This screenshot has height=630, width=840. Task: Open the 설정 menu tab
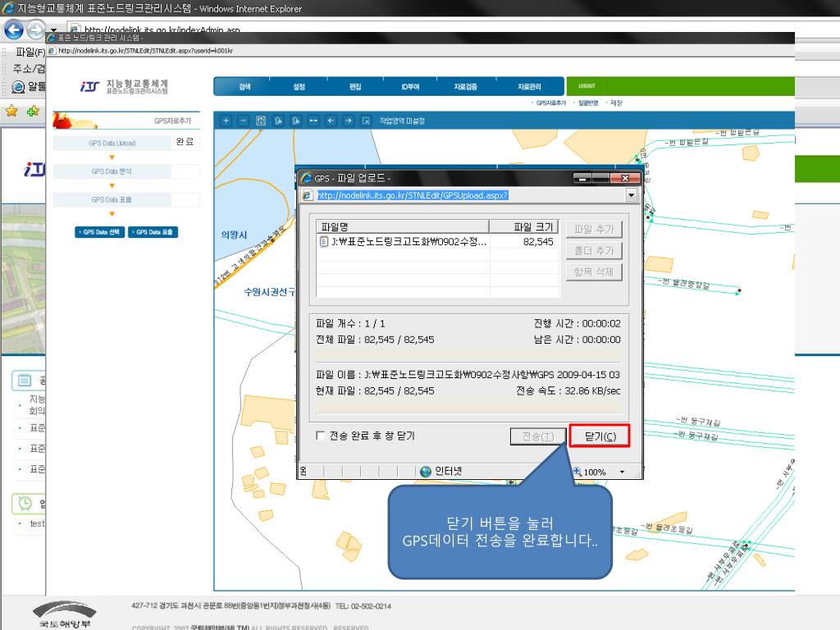[299, 87]
